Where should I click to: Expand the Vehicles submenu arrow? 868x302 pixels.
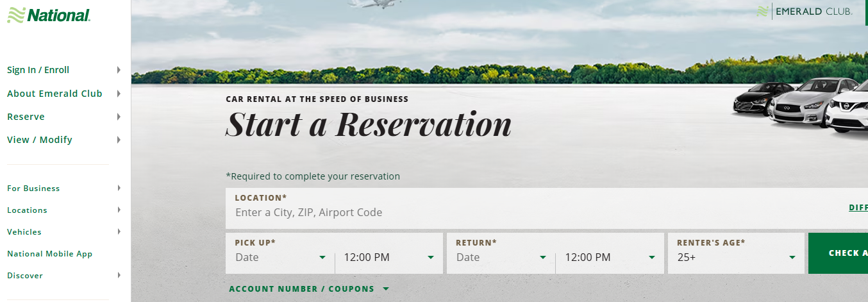click(119, 232)
